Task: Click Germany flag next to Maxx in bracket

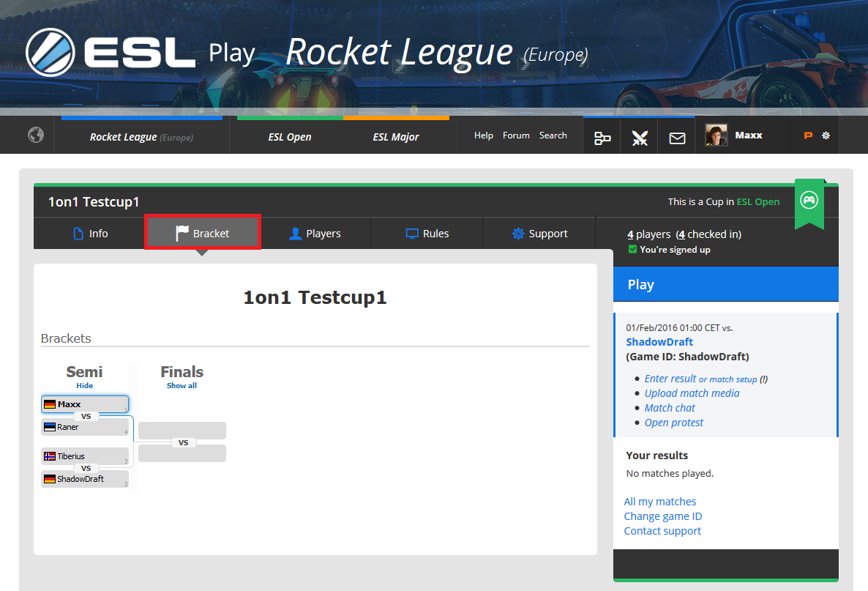Action: point(50,404)
